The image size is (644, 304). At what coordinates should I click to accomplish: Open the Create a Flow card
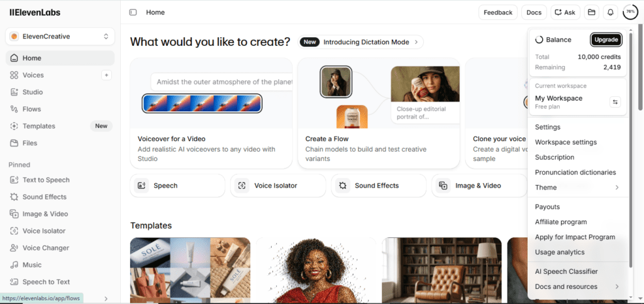coord(379,113)
